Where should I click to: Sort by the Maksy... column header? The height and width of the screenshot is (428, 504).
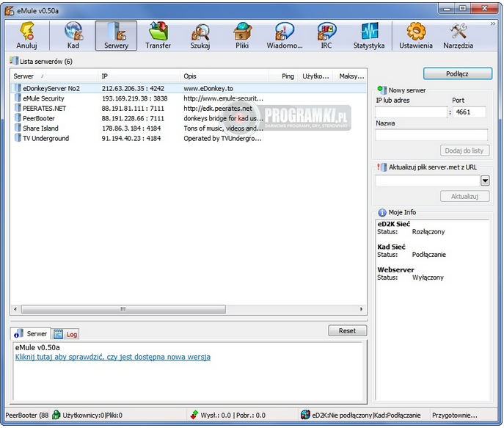(x=350, y=76)
